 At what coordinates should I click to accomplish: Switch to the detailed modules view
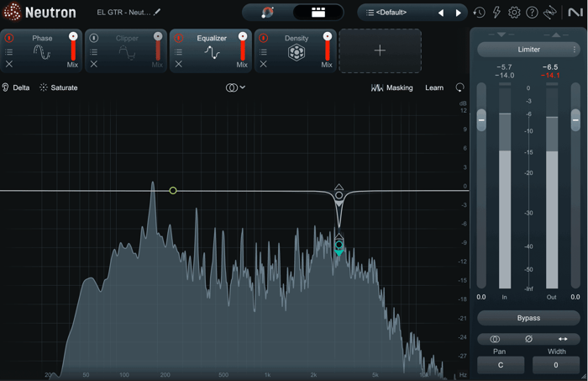(318, 12)
